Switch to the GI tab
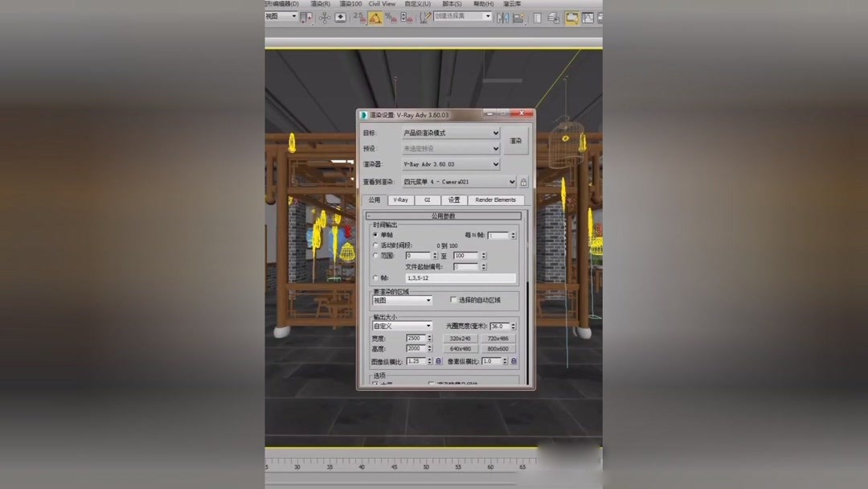This screenshot has height=489, width=868. pos(427,199)
